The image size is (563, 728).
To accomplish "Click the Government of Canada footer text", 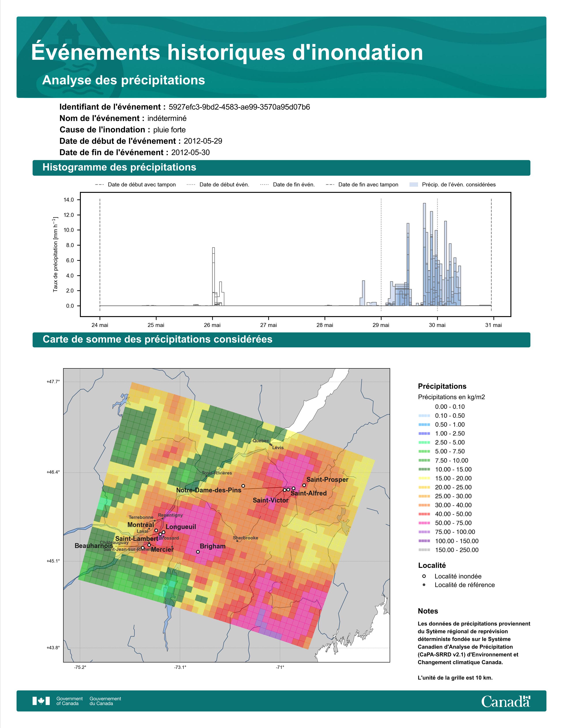I will [70, 701].
